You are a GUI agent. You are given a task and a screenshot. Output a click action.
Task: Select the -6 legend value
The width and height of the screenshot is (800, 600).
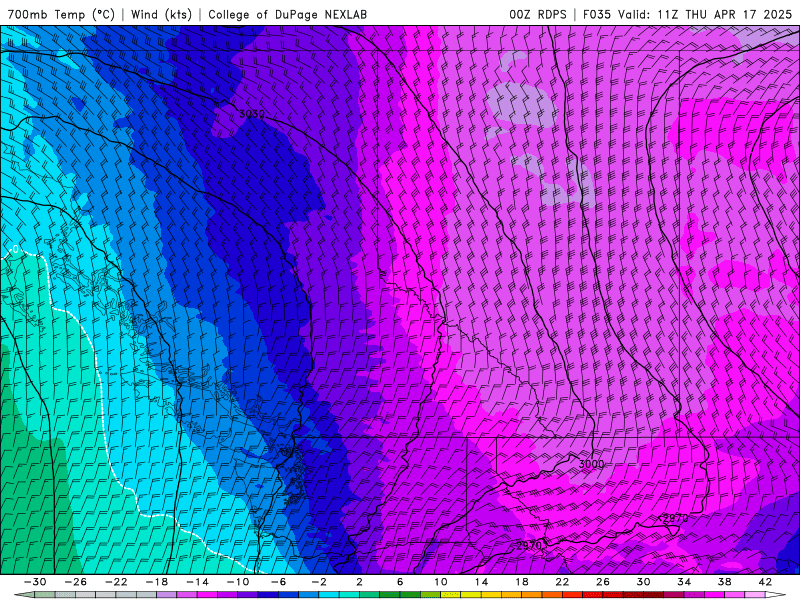click(x=278, y=582)
